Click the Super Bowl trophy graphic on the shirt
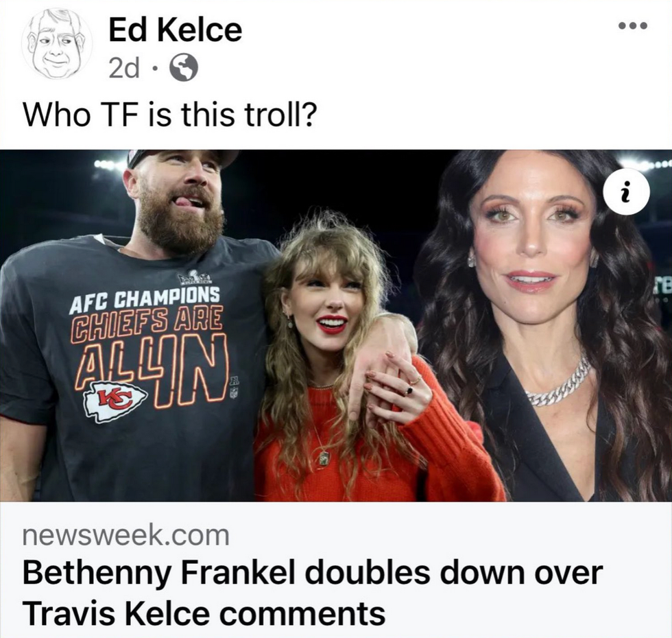The height and width of the screenshot is (638, 672). (195, 279)
